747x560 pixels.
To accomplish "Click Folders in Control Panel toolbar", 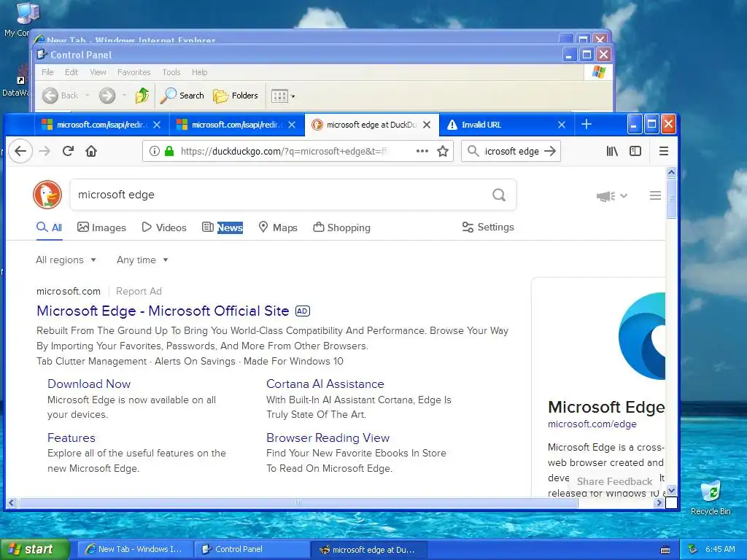I will [236, 96].
